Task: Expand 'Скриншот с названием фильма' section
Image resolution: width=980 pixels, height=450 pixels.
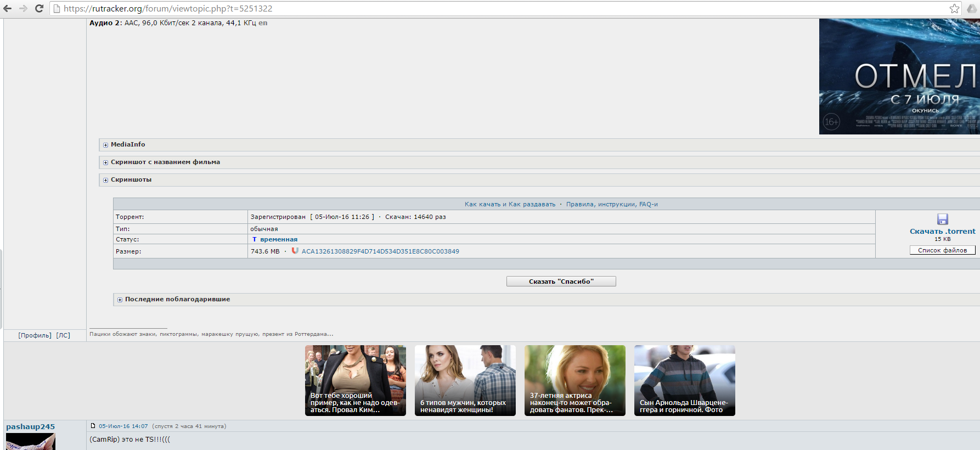Action: [x=161, y=162]
